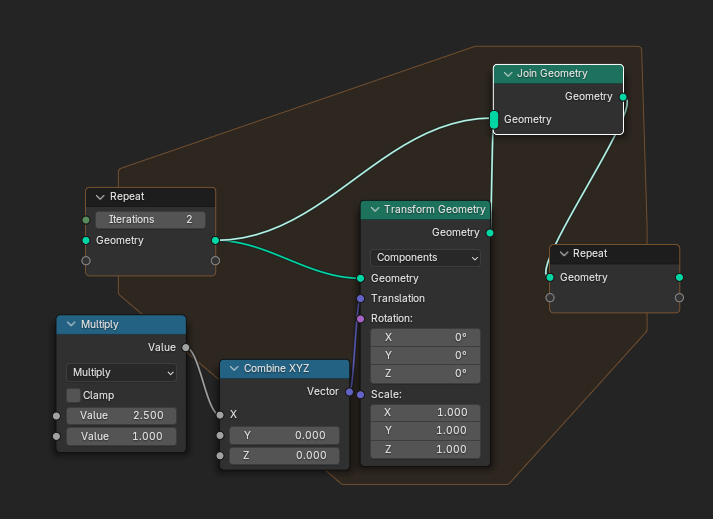Enable the Clamp checkbox

click(x=73, y=395)
